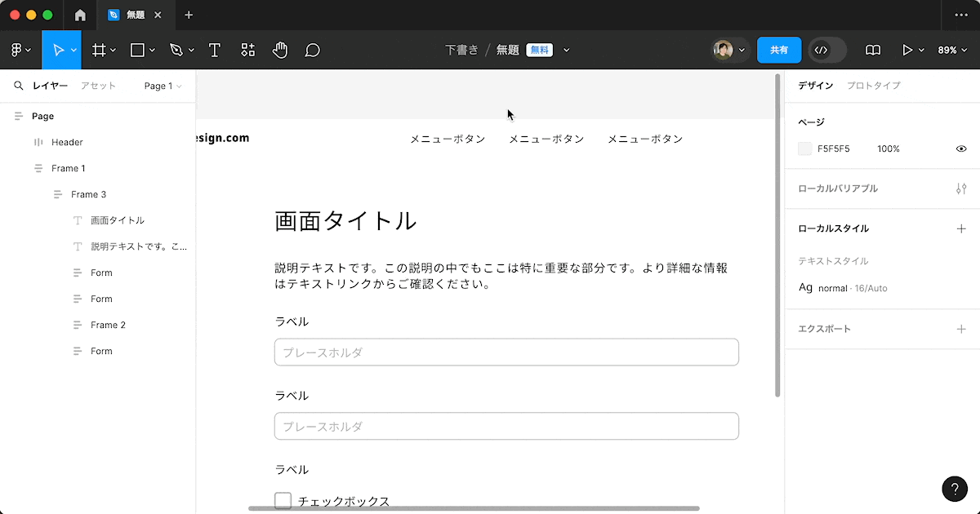This screenshot has height=514, width=980.
Task: Toggle the page visibility eye icon
Action: (961, 148)
